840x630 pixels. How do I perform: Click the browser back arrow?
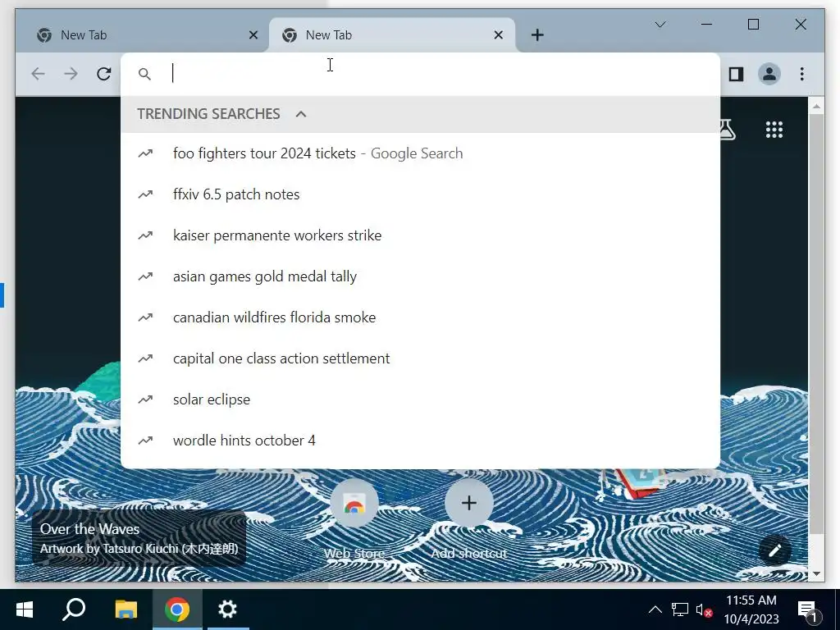pos(38,74)
